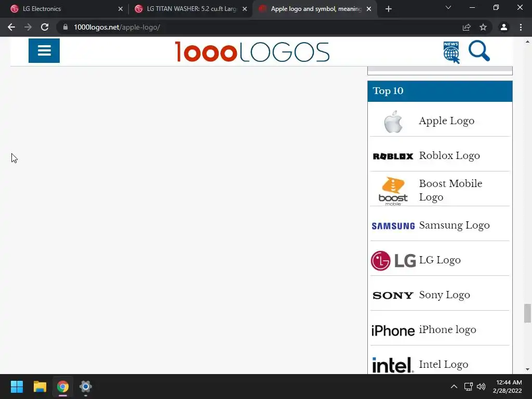
Task: Share this page via share icon
Action: 467,27
